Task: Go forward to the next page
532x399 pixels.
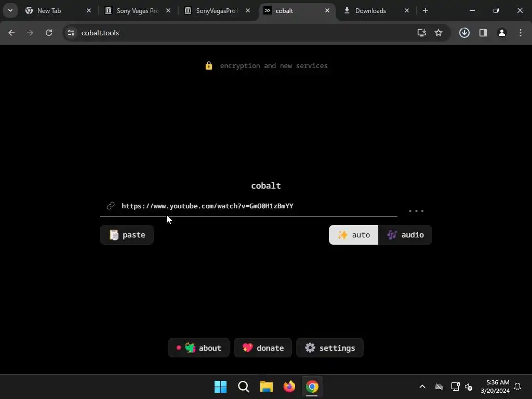Action: click(x=30, y=33)
